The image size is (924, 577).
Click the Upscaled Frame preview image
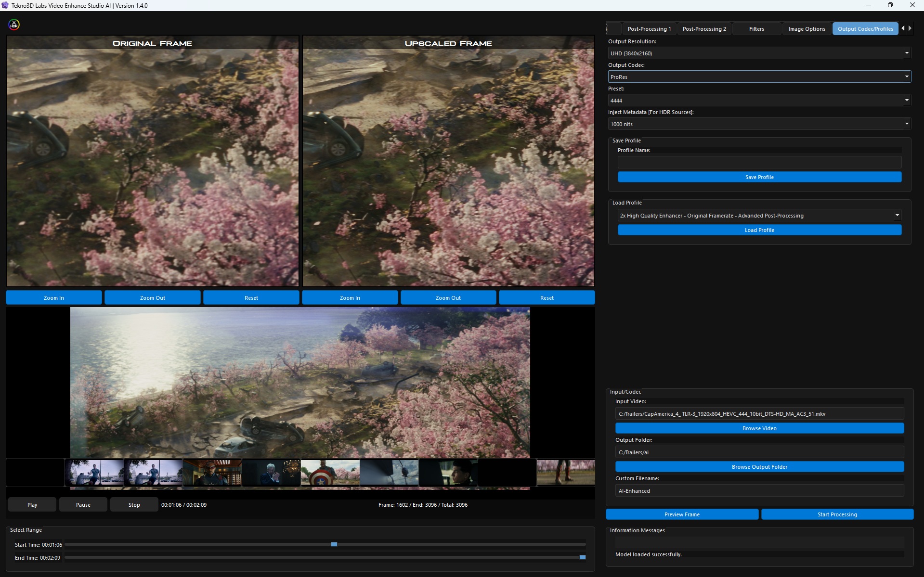[448, 161]
